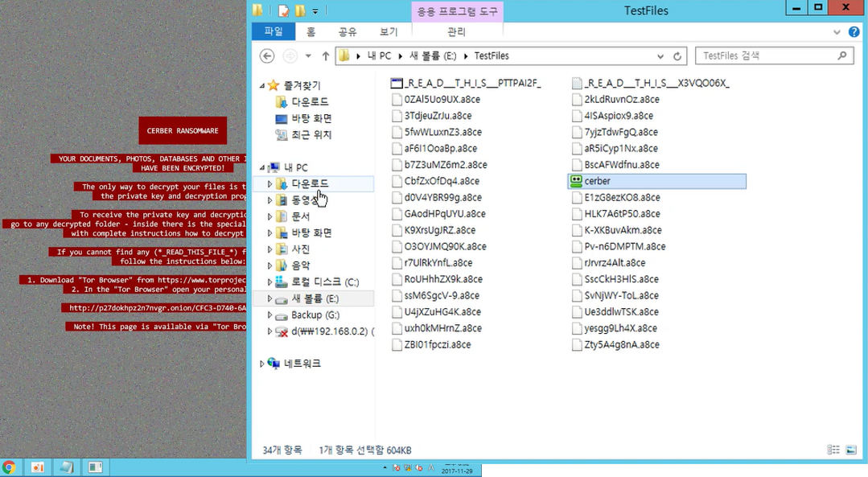Switch to details view layout icon
Viewport: 868px width, 477px height.
(x=833, y=450)
